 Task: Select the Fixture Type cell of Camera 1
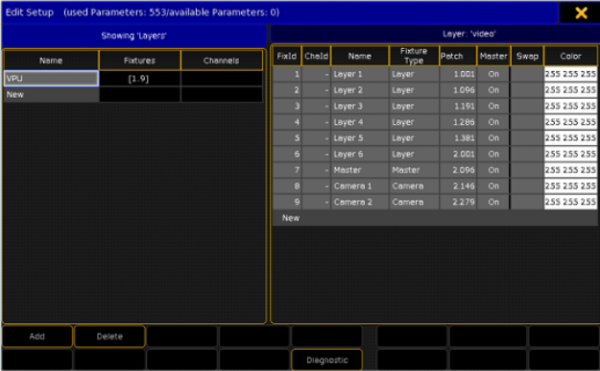(x=414, y=186)
